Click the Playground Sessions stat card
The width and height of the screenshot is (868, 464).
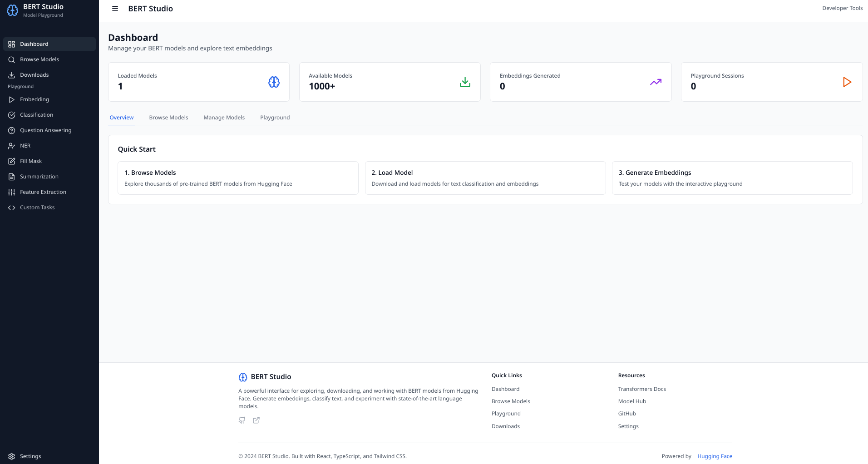pos(772,82)
